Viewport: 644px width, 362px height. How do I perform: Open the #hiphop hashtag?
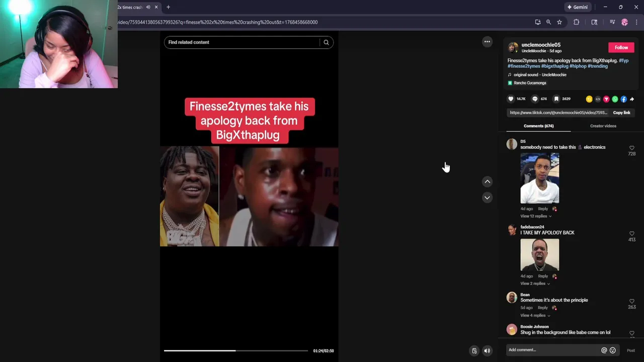tap(578, 66)
